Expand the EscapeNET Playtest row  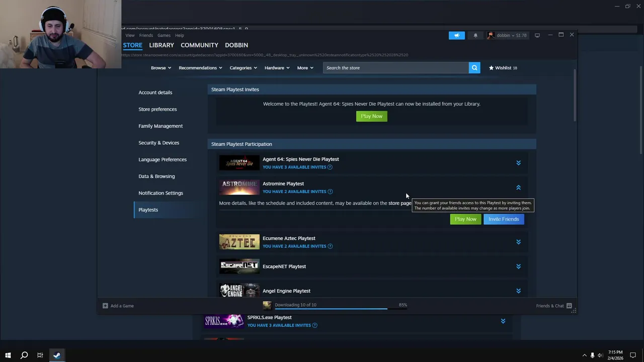click(518, 266)
